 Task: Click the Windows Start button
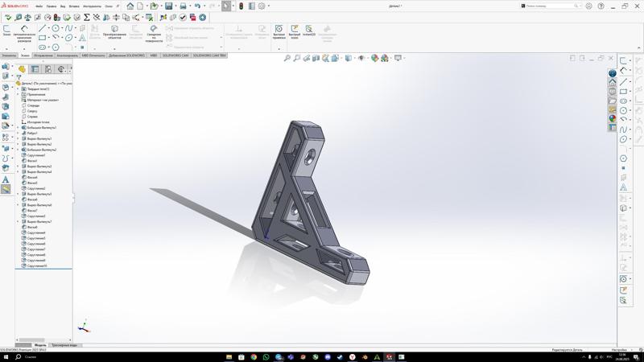pos(6,357)
